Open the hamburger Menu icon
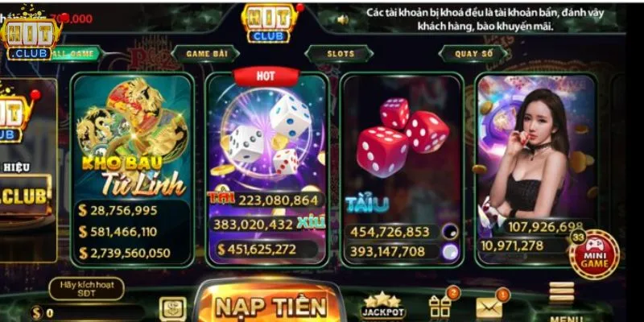Image resolution: width=644 pixels, height=322 pixels. point(561,294)
